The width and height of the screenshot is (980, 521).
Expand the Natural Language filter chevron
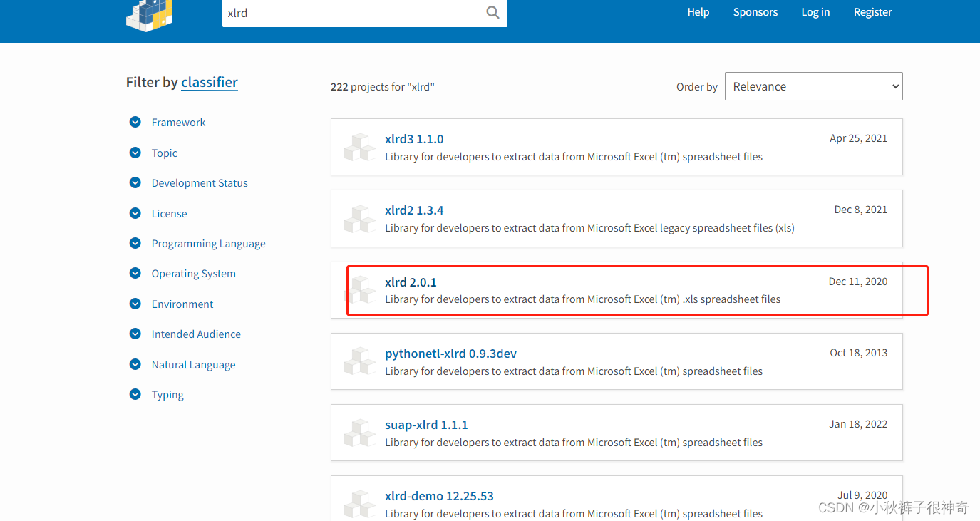(135, 364)
